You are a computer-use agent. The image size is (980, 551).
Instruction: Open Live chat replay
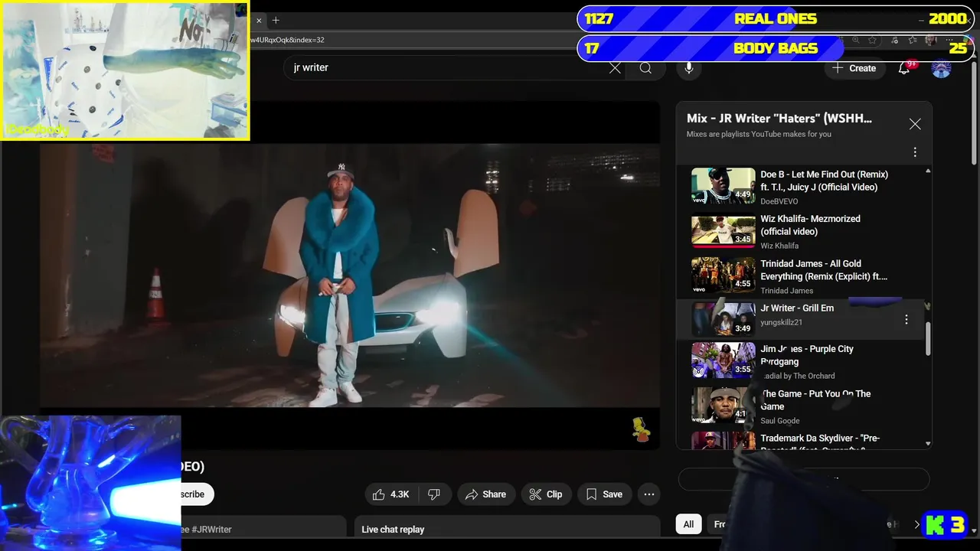click(x=507, y=529)
